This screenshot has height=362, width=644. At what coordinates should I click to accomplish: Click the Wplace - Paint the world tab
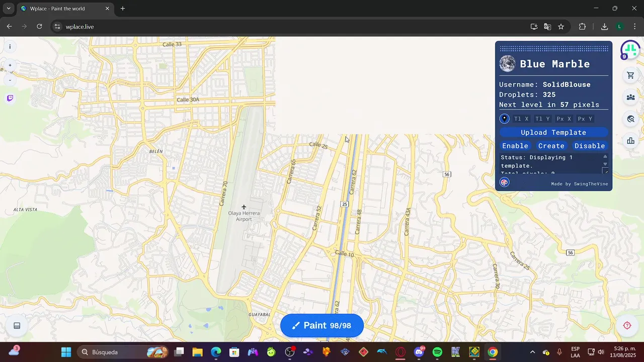65,9
